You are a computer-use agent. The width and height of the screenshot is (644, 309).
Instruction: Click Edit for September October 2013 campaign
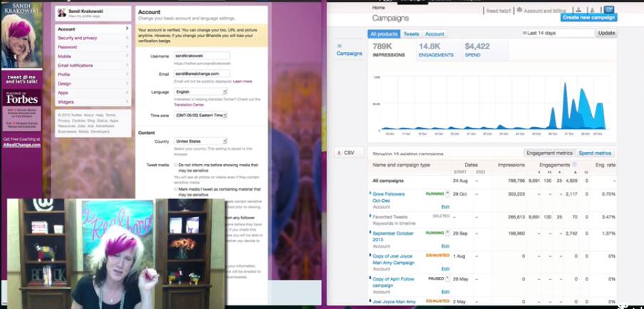tap(445, 246)
